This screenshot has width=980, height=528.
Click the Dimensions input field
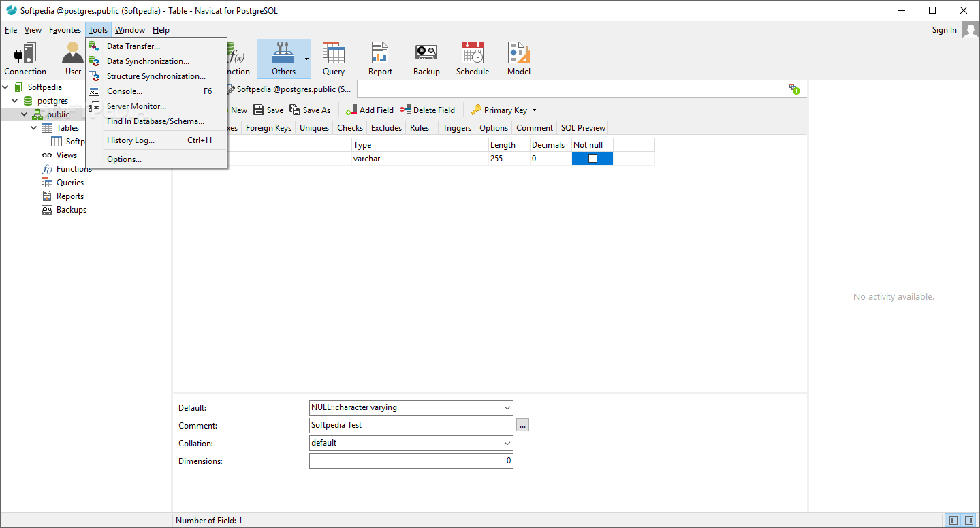coord(411,461)
